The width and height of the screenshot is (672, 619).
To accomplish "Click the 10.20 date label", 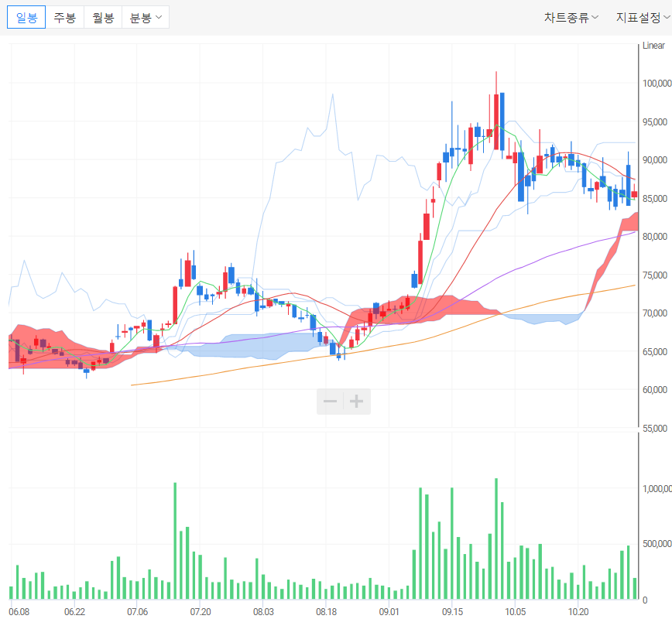I will click(x=578, y=611).
